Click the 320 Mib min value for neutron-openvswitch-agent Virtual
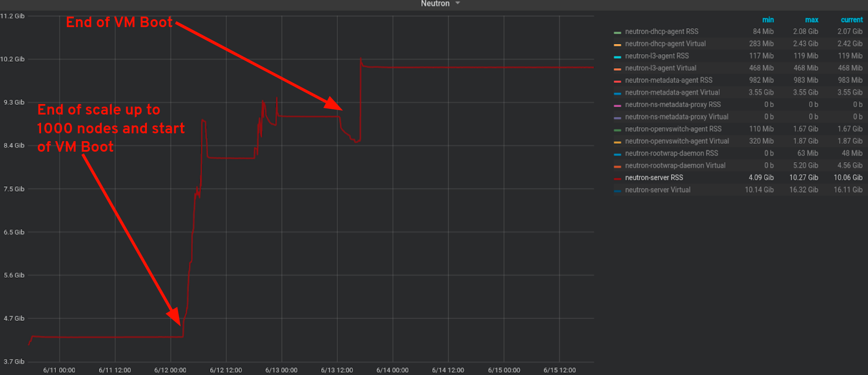 pyautogui.click(x=761, y=141)
